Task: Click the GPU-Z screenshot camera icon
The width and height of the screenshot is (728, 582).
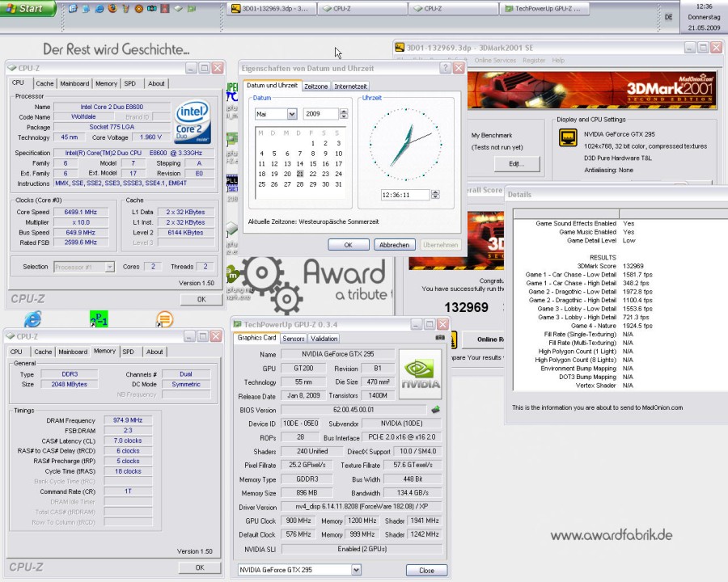Action: (x=440, y=337)
